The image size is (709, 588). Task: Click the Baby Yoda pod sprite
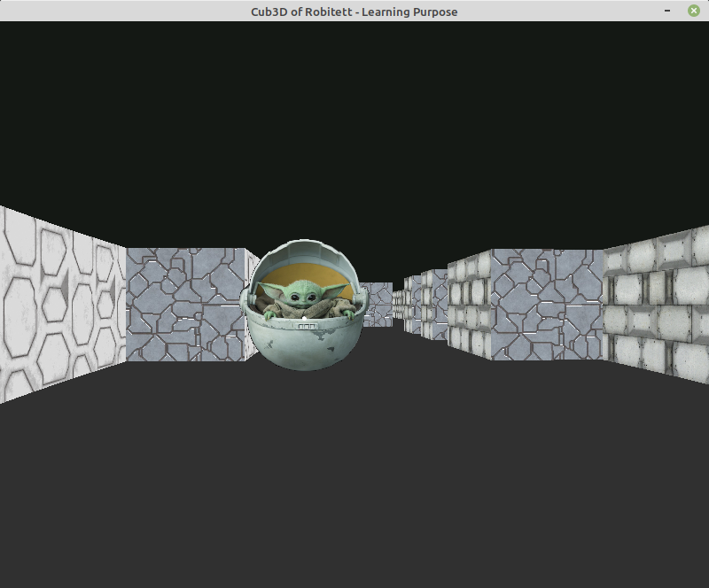pos(304,306)
